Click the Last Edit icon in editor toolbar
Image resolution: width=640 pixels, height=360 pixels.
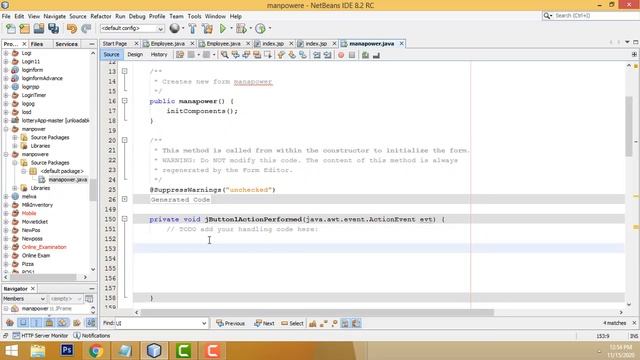[180, 55]
